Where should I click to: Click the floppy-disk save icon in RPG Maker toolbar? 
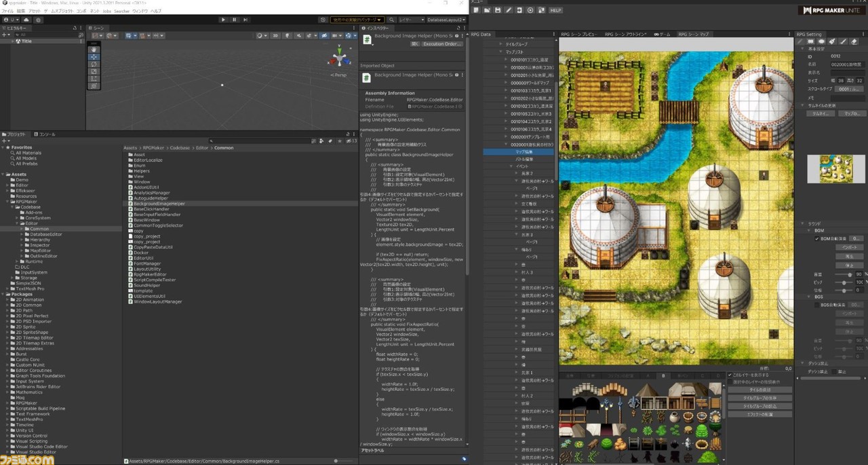pyautogui.click(x=498, y=10)
